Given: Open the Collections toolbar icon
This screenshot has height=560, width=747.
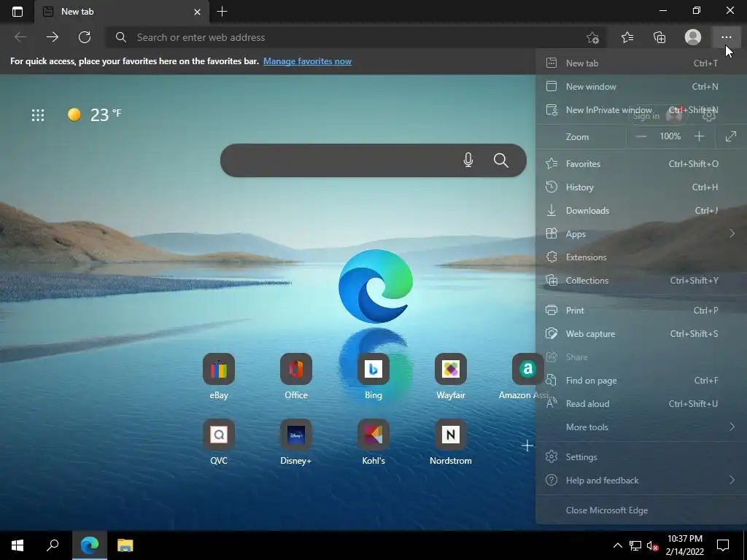Looking at the screenshot, I should pyautogui.click(x=659, y=37).
